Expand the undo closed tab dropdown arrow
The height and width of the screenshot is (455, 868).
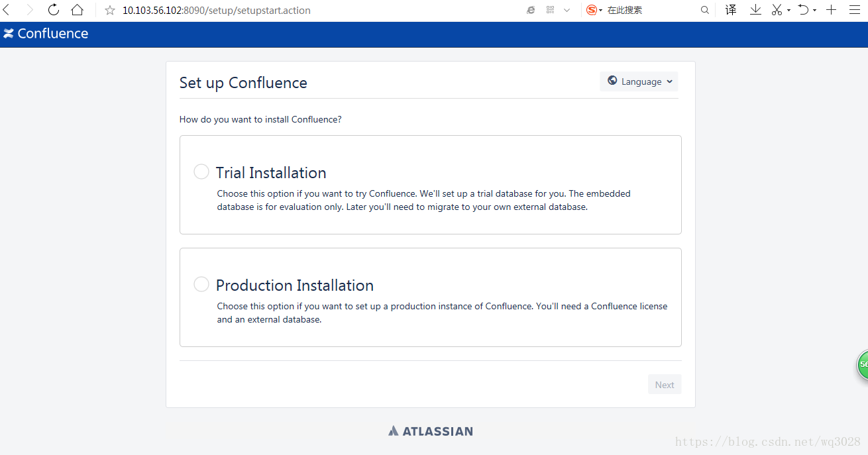814,11
